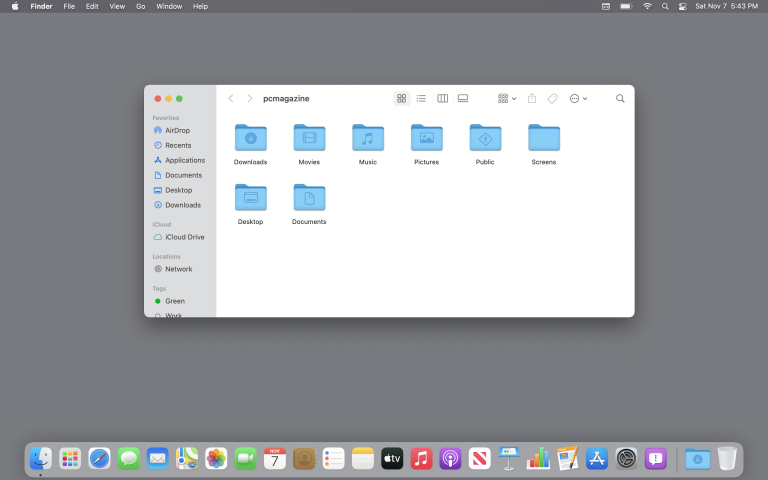Switch to list view in toolbar
768x480 pixels.
421,99
